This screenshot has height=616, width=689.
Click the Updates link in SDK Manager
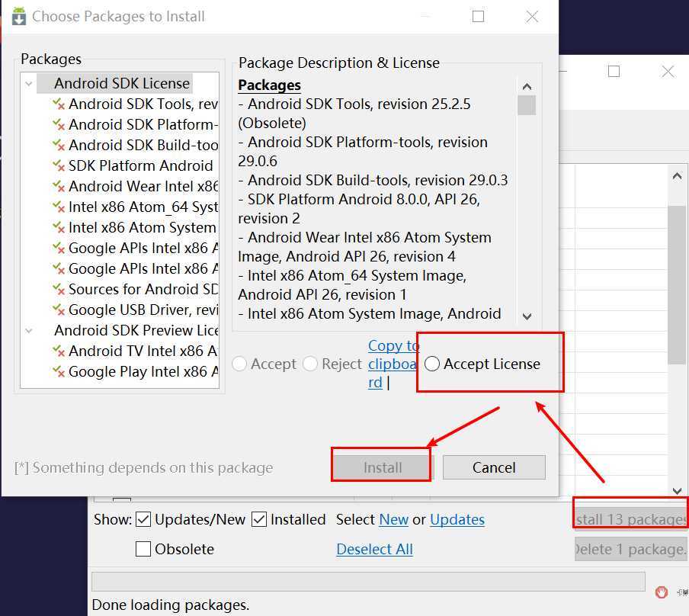click(x=457, y=520)
